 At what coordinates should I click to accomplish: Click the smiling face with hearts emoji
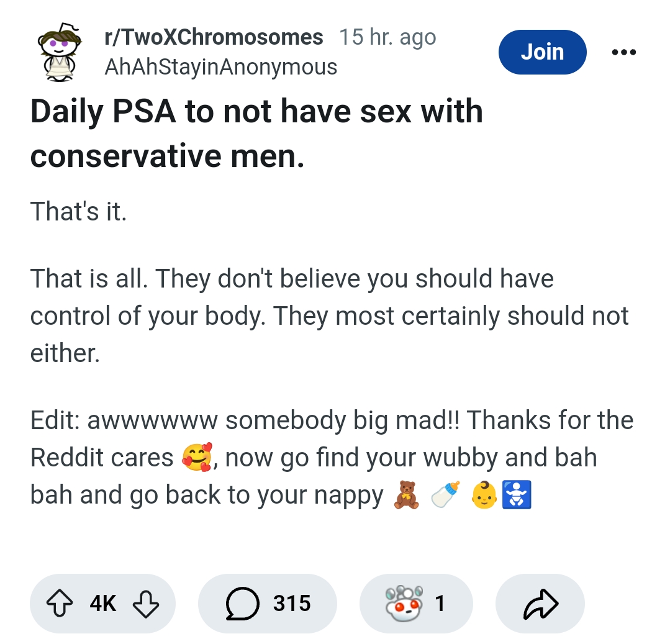[x=197, y=457]
